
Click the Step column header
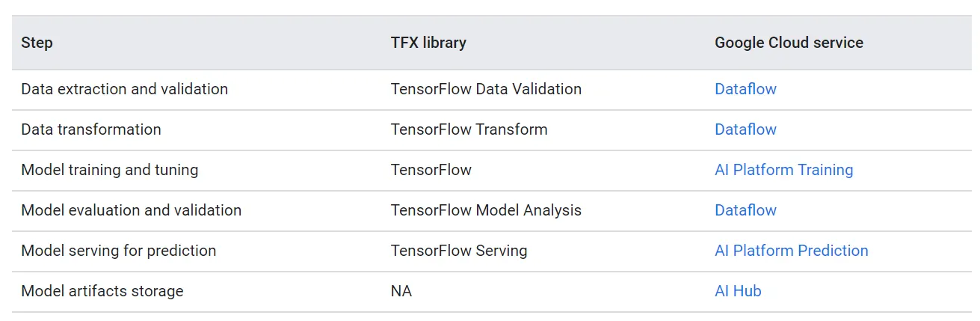click(x=37, y=43)
